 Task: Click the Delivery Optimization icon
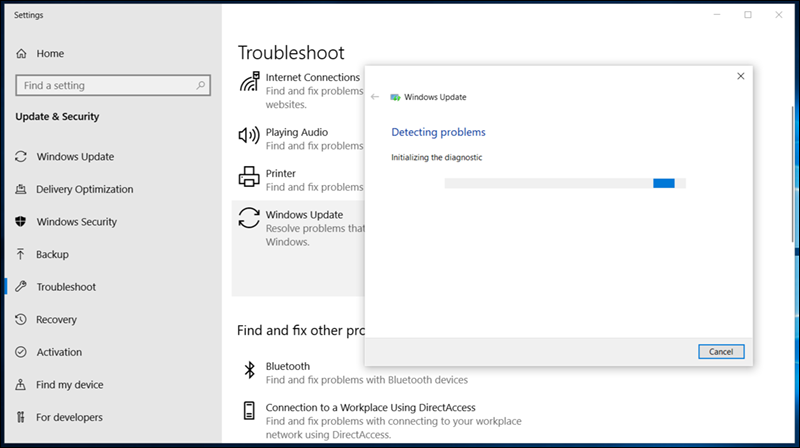21,189
